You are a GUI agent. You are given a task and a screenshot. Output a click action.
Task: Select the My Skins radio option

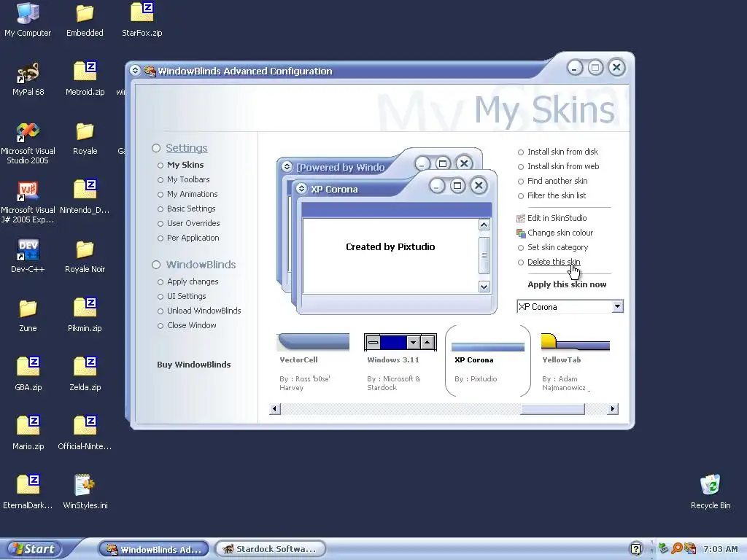160,166
